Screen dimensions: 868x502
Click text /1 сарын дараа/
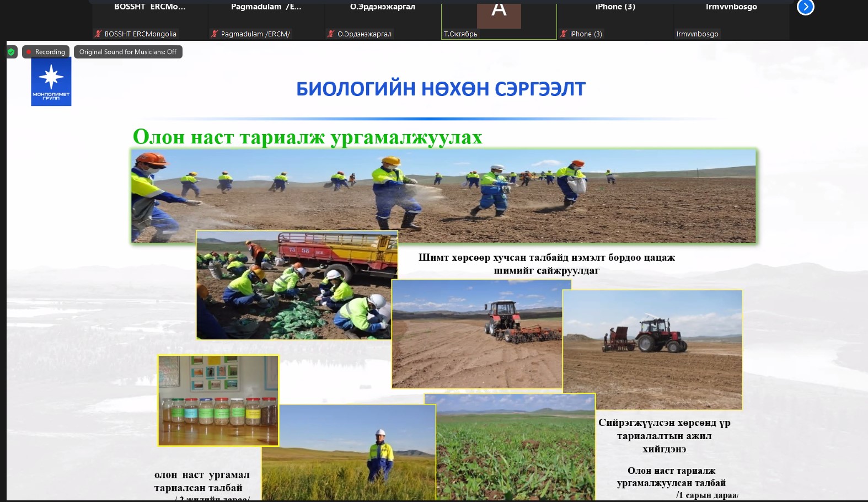click(707, 495)
